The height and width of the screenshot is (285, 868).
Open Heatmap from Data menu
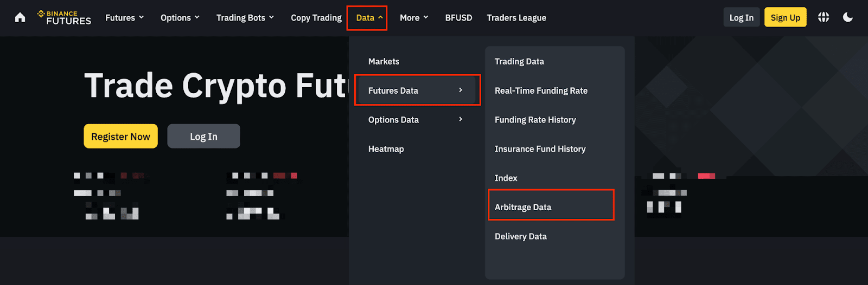coord(386,148)
